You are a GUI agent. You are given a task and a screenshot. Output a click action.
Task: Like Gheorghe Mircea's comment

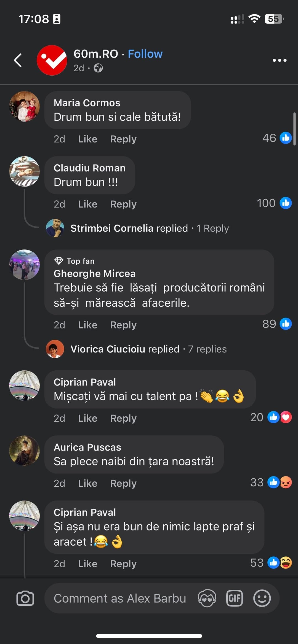click(88, 325)
